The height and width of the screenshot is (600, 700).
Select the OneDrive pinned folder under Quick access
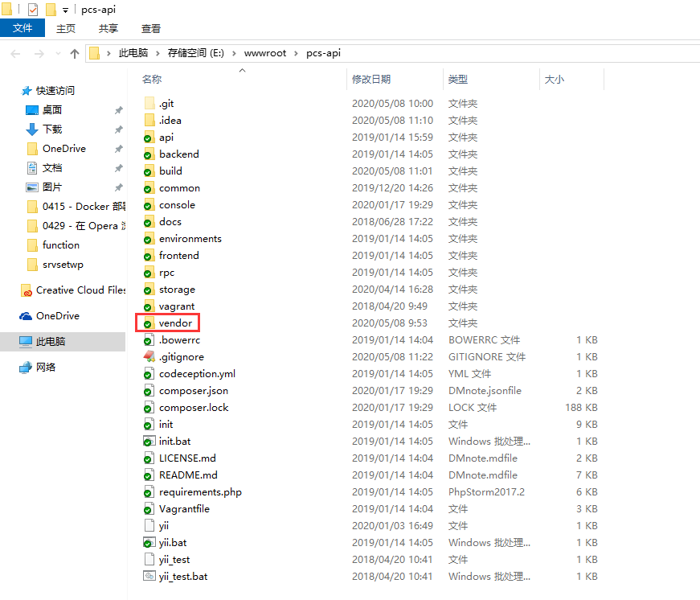tap(64, 149)
